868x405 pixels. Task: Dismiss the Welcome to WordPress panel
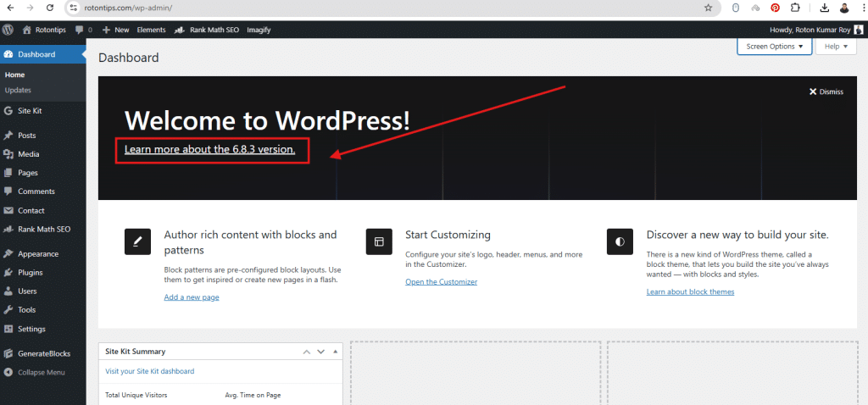826,92
